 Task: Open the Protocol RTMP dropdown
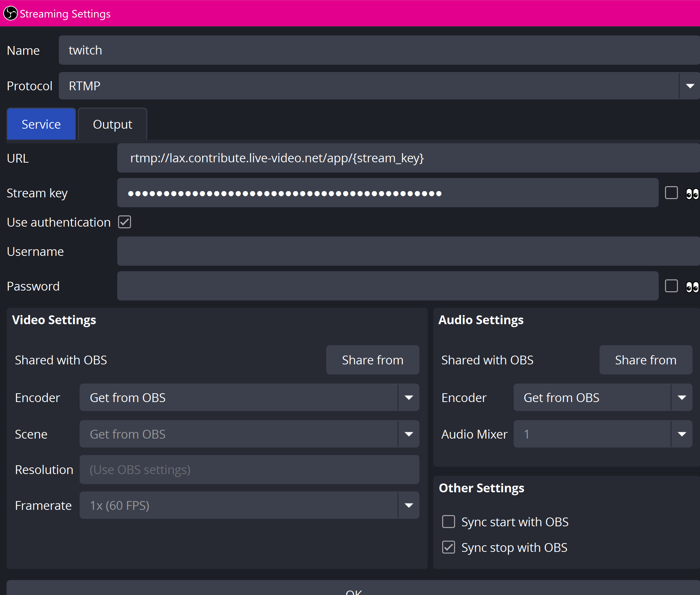click(379, 86)
